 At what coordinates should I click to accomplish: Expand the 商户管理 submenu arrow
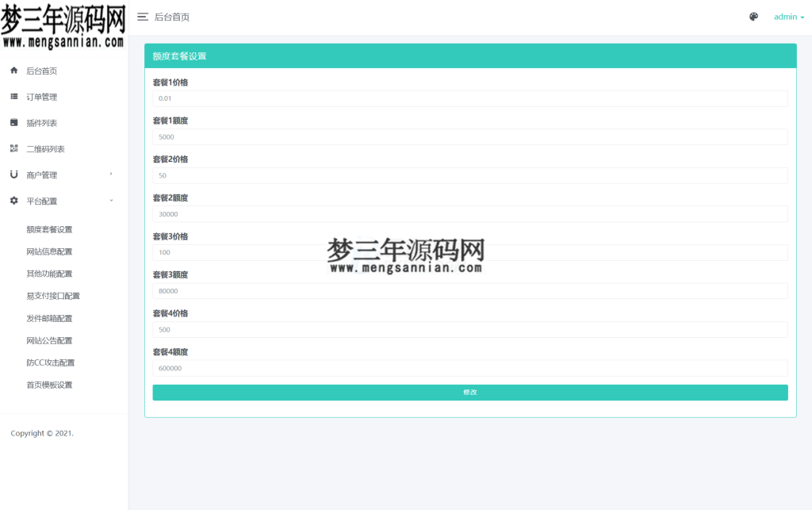pos(111,174)
